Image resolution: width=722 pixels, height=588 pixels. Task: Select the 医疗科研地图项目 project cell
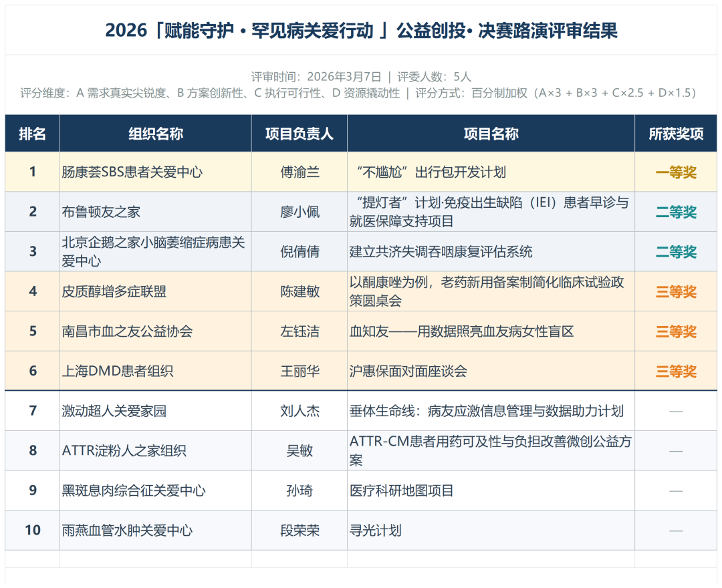pos(402,490)
